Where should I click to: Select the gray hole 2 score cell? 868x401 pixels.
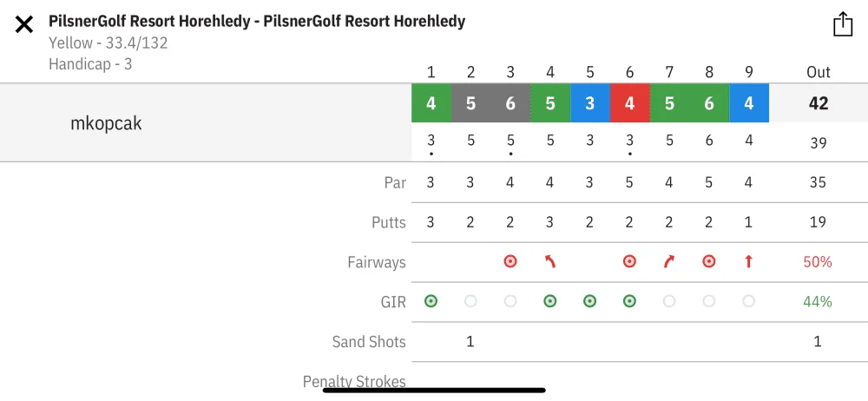(x=471, y=103)
